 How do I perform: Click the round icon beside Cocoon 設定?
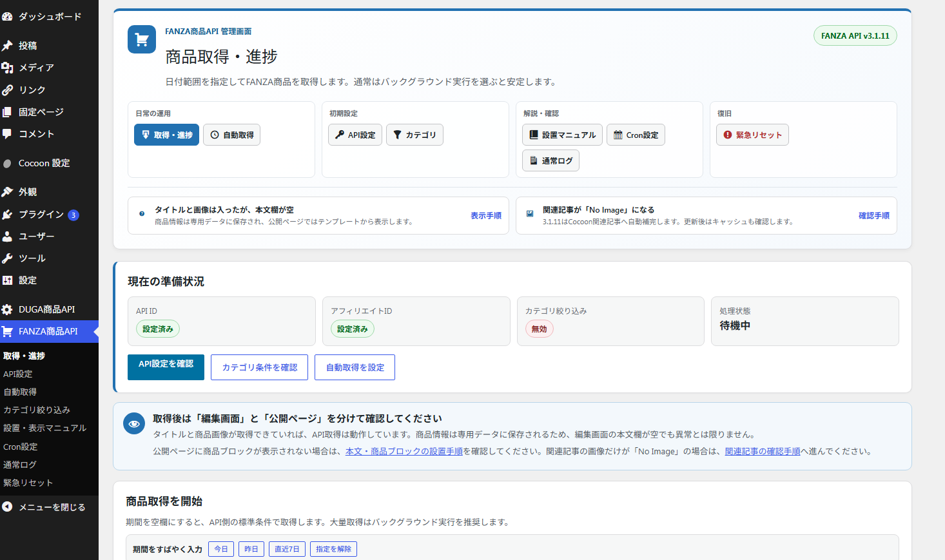coord(7,164)
